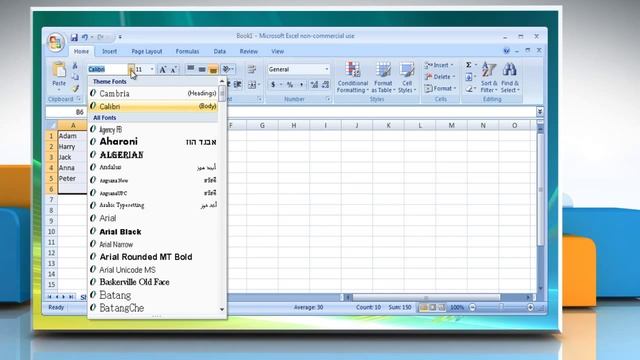Select Arial Rounded MT Bold font
Screen dimensions: 640x360
[153, 257]
